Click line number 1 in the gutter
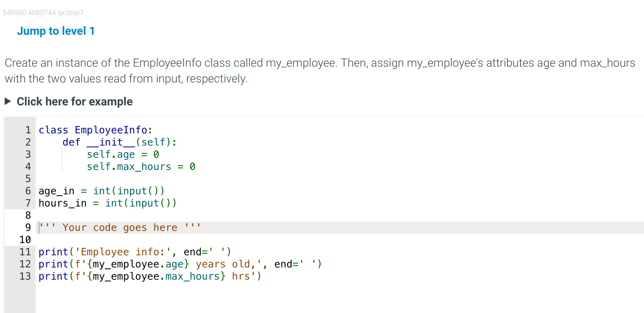Screen dimensions: 644x313 pos(28,130)
